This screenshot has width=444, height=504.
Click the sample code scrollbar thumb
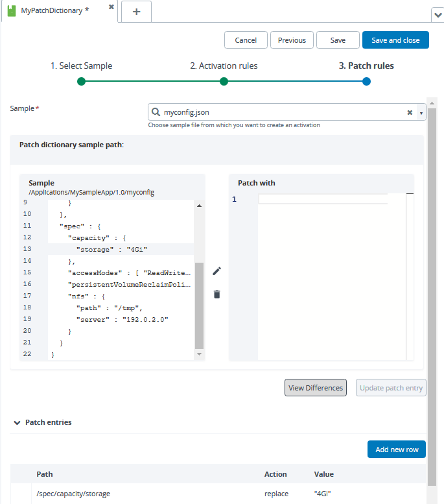(199, 306)
